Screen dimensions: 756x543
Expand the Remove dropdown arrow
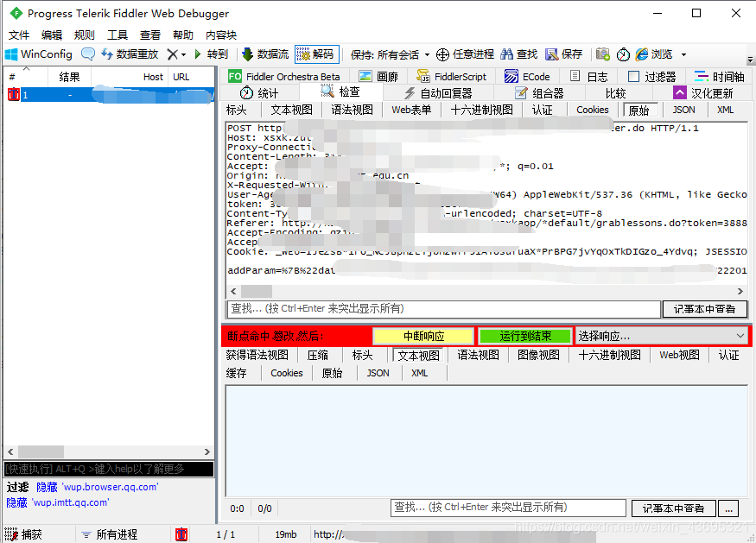(x=184, y=55)
